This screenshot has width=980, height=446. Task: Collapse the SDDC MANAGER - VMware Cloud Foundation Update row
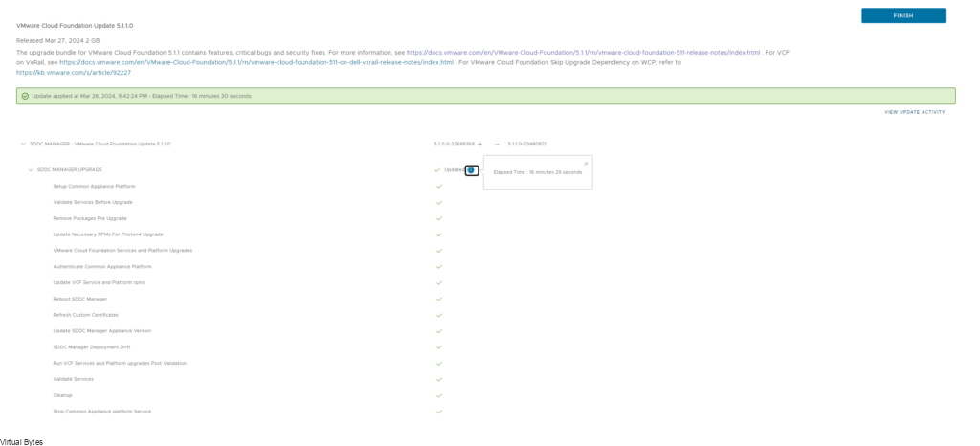(x=23, y=144)
